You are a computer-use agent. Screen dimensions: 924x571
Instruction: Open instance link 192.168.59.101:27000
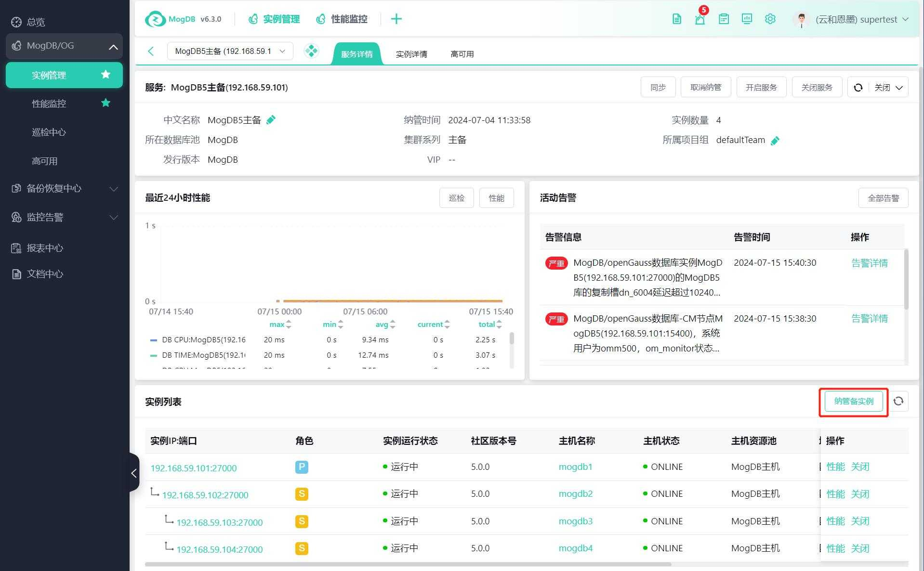click(x=194, y=468)
